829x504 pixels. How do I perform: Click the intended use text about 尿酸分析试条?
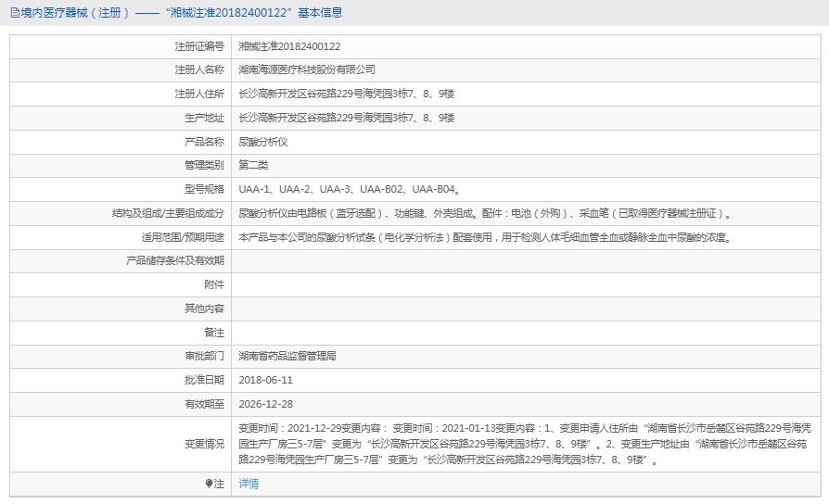point(485,238)
